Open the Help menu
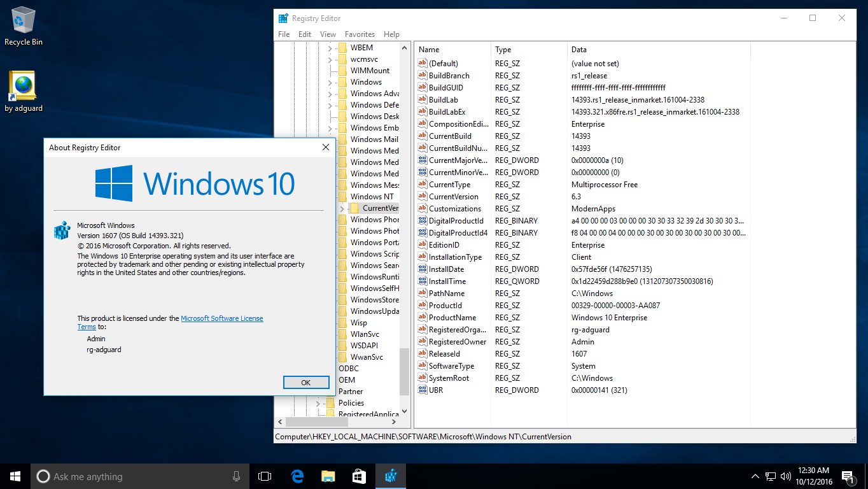868x489 pixels. coord(391,34)
